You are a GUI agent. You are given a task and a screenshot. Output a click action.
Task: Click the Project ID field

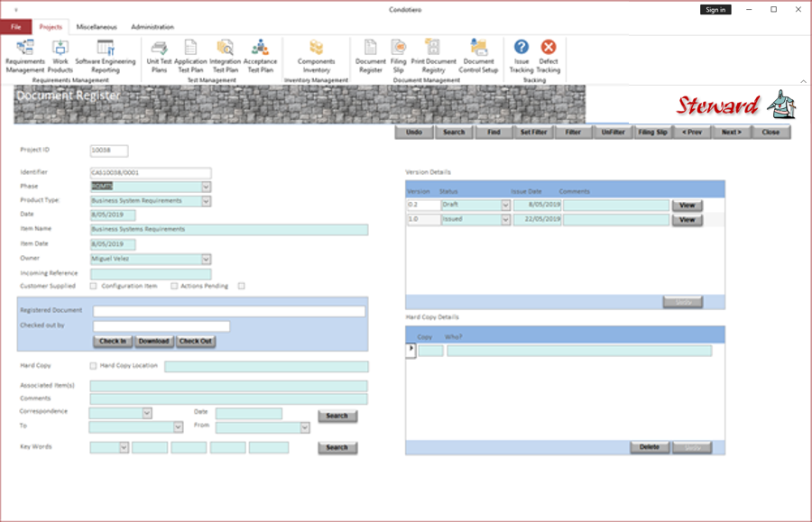109,151
